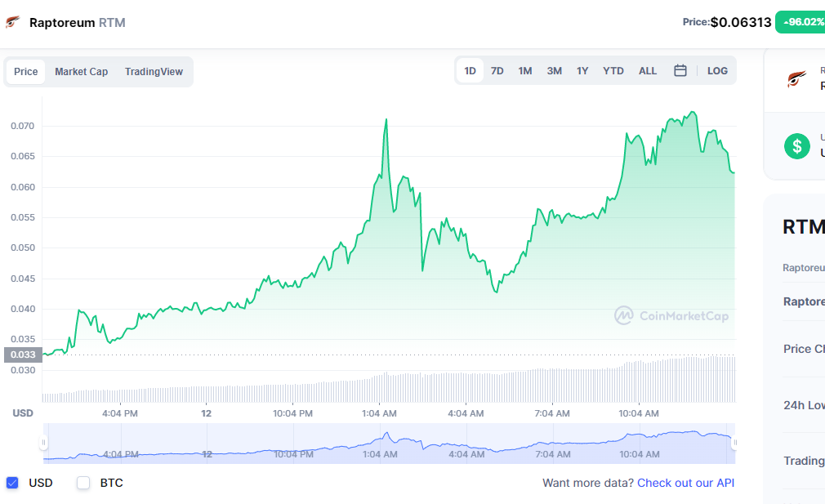Screen dimensions: 825x504
Task: Toggle the BTC currency checkbox
Action: (x=83, y=483)
